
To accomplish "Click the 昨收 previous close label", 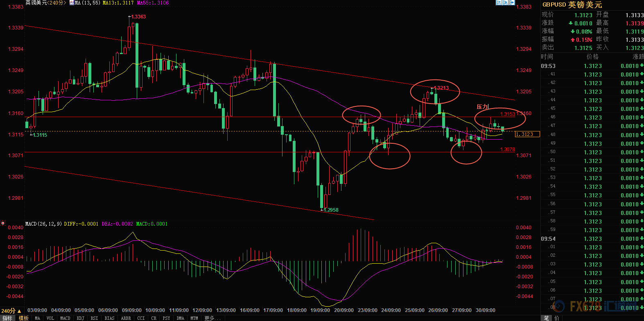I will (602, 39).
